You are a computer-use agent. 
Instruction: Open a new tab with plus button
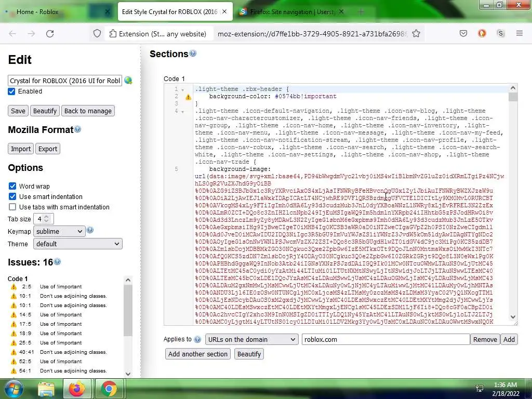[361, 12]
